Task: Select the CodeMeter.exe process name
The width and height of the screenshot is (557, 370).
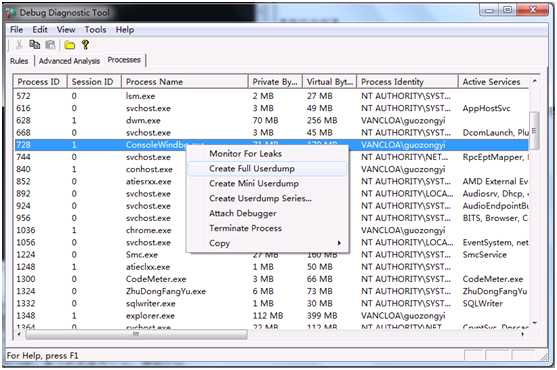Action: tap(156, 279)
